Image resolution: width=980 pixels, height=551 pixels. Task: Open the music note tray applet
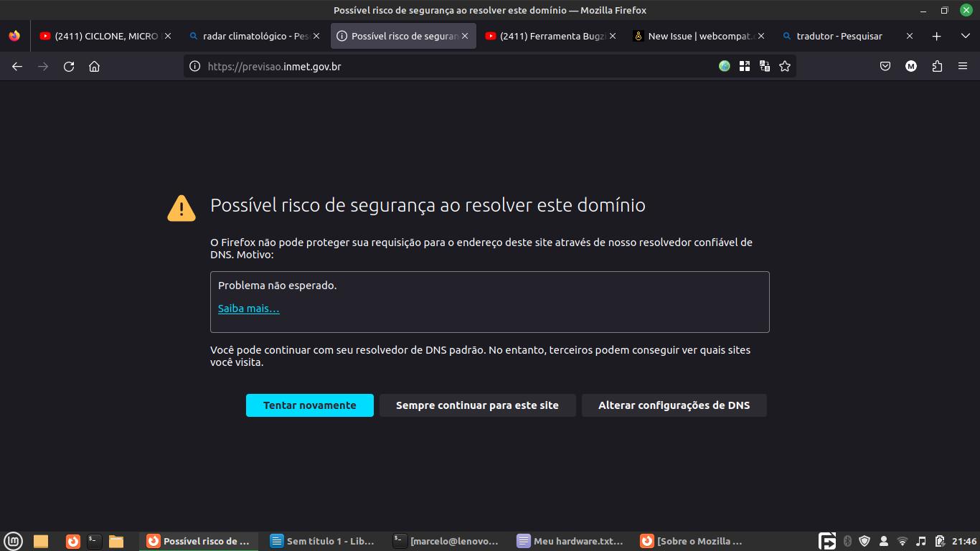tap(921, 541)
